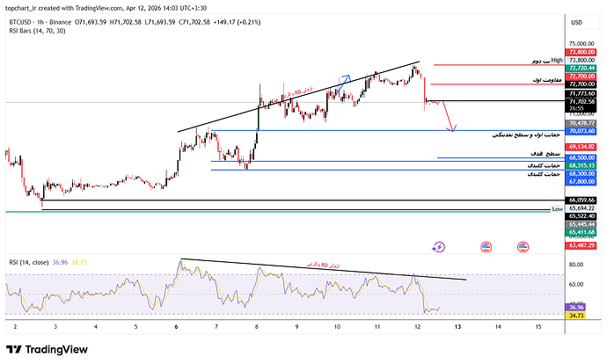607x364 pixels.
Task: Click the مقاومت اول resistance line label
Action: (x=547, y=80)
